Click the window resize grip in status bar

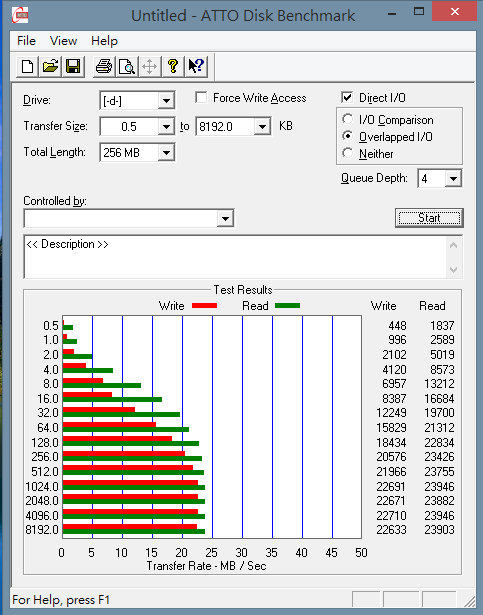pos(469,601)
